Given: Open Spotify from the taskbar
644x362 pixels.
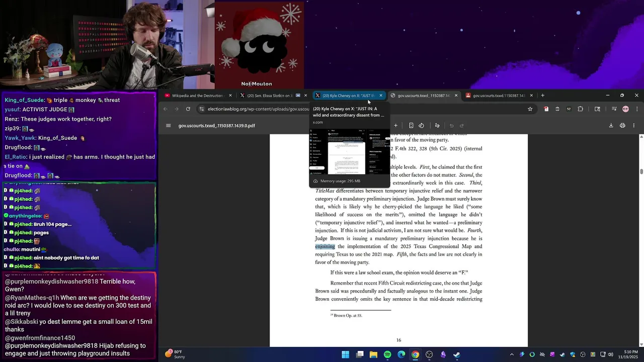Looking at the screenshot, I should (387, 354).
